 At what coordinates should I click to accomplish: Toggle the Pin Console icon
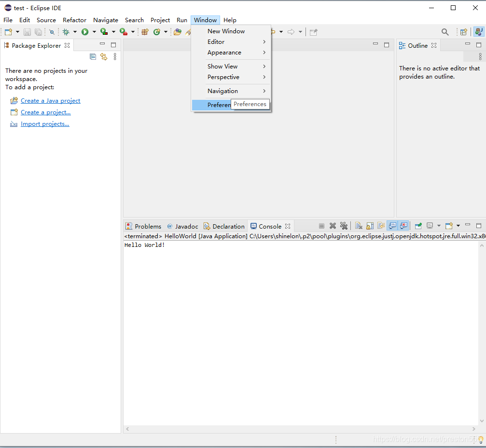(x=418, y=226)
